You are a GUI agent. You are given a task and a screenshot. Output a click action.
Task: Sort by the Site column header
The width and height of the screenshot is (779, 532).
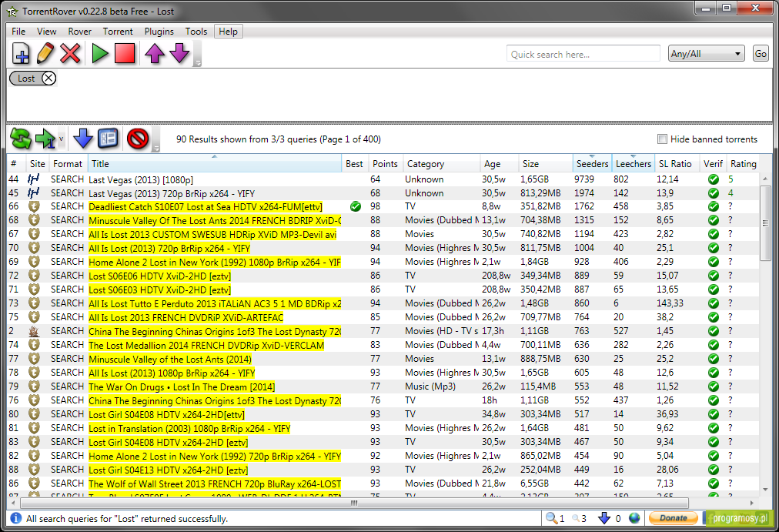coord(37,163)
